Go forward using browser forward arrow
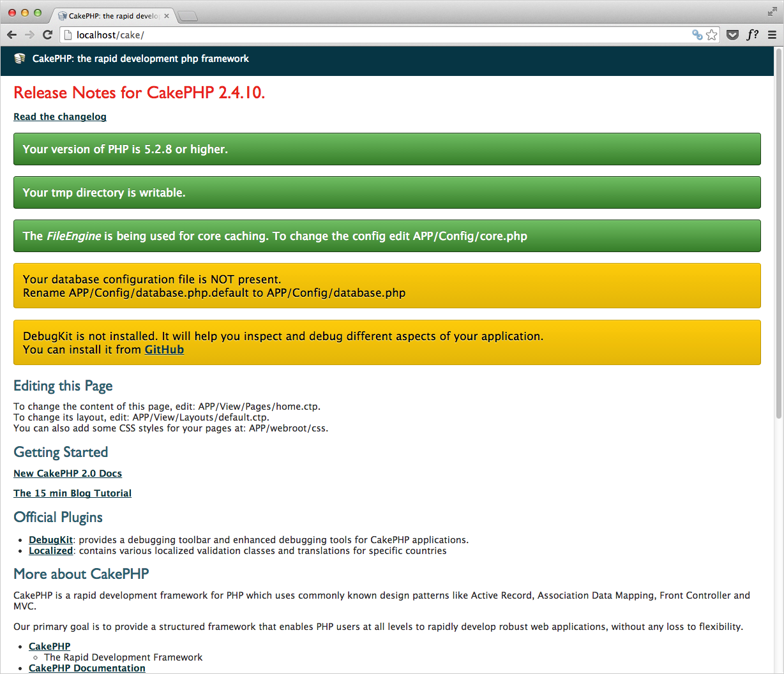Screen dimensions: 784x674 coord(29,34)
